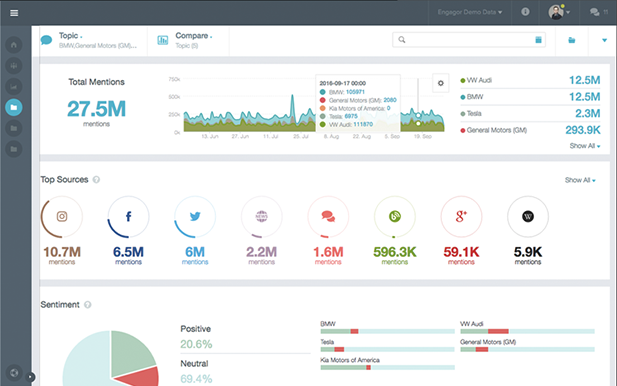Click the globe icon in sidebar
Screen dimensions: 617x386
pyautogui.click(x=14, y=373)
